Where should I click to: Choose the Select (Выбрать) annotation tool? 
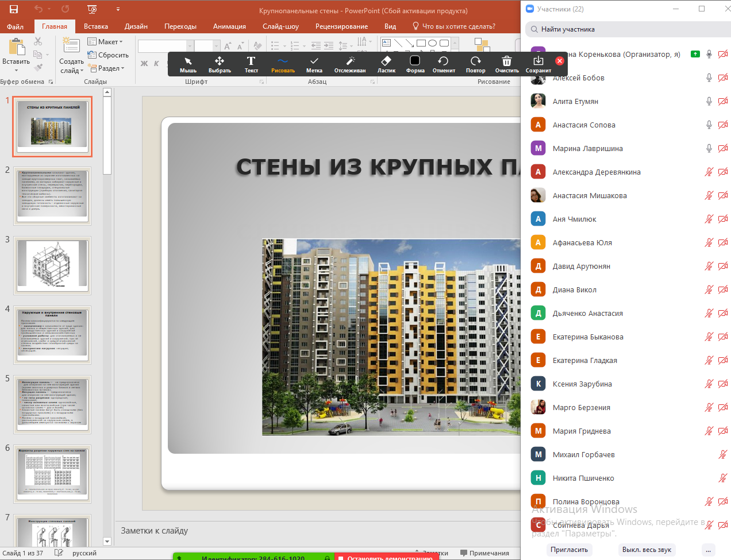point(220,64)
